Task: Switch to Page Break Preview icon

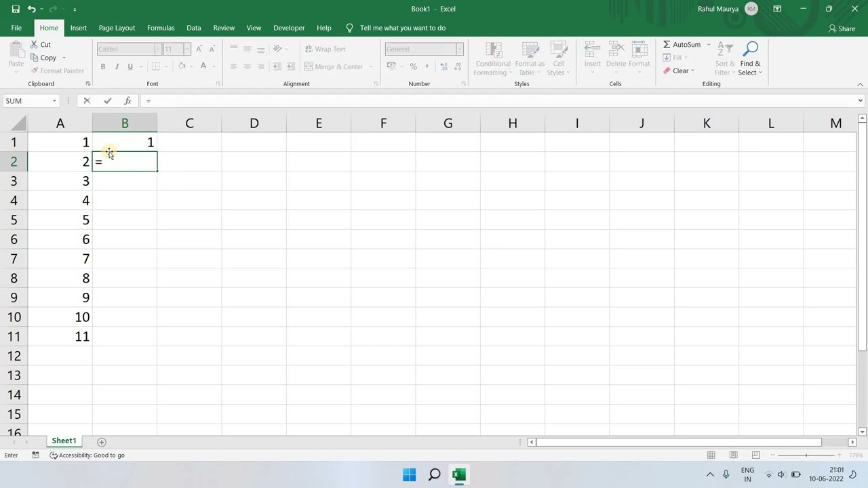Action: [755, 455]
